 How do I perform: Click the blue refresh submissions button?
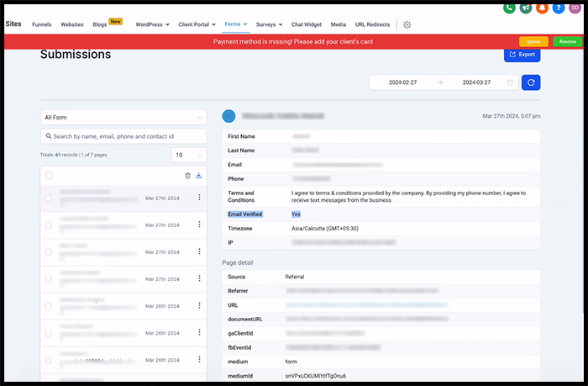coord(531,82)
